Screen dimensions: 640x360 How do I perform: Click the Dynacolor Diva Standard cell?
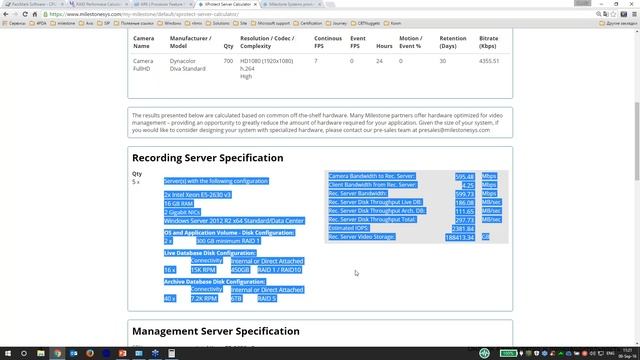point(187,65)
